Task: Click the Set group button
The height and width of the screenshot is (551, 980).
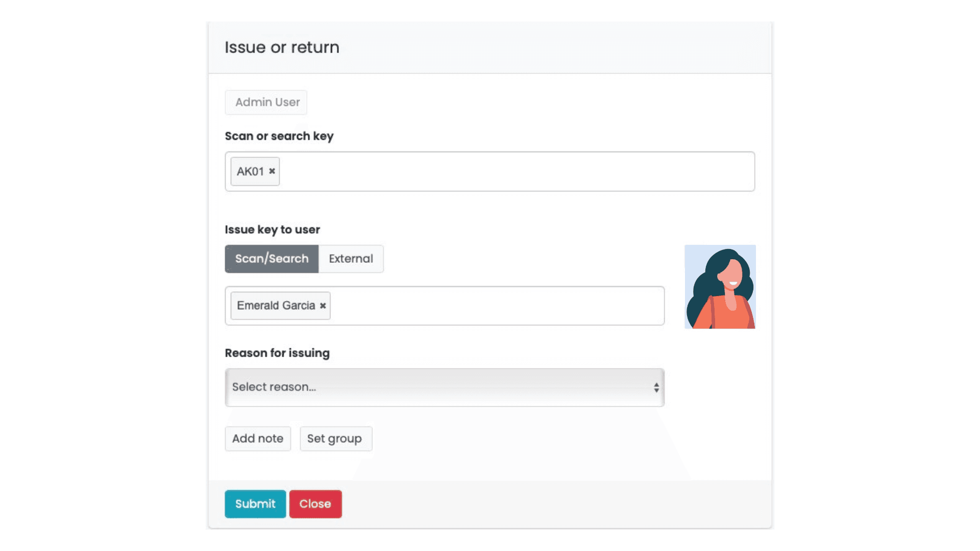Action: [x=335, y=439]
